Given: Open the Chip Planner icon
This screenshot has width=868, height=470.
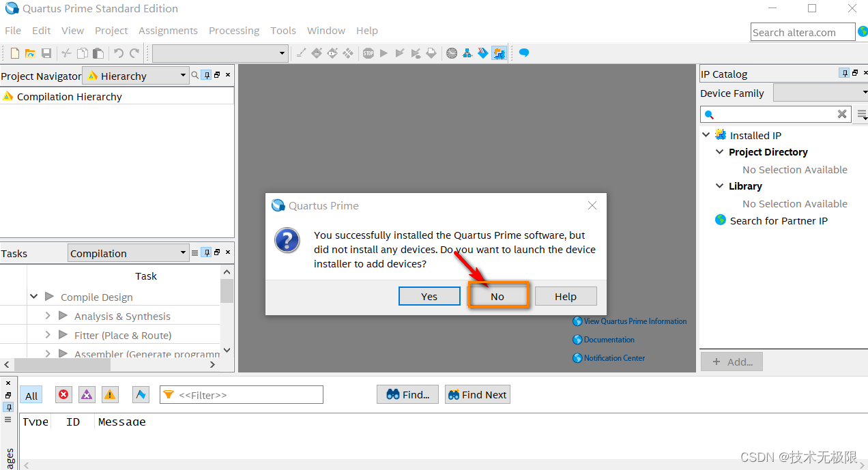Looking at the screenshot, I should [348, 53].
